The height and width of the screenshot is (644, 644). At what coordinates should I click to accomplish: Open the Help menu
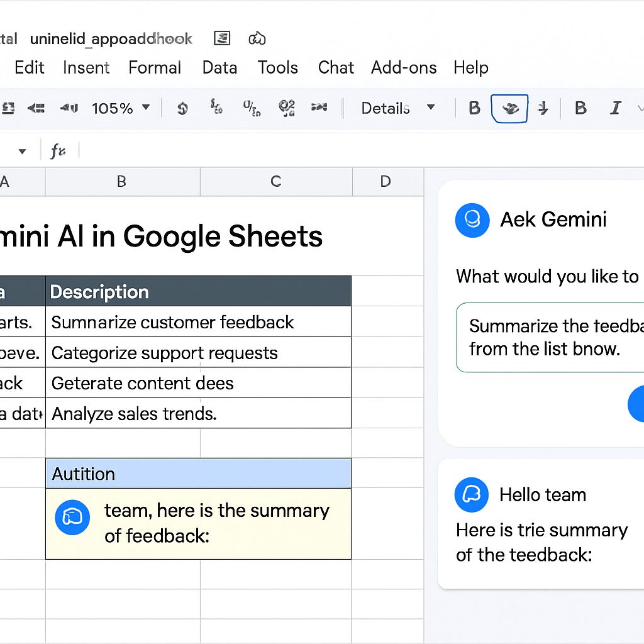click(x=471, y=67)
